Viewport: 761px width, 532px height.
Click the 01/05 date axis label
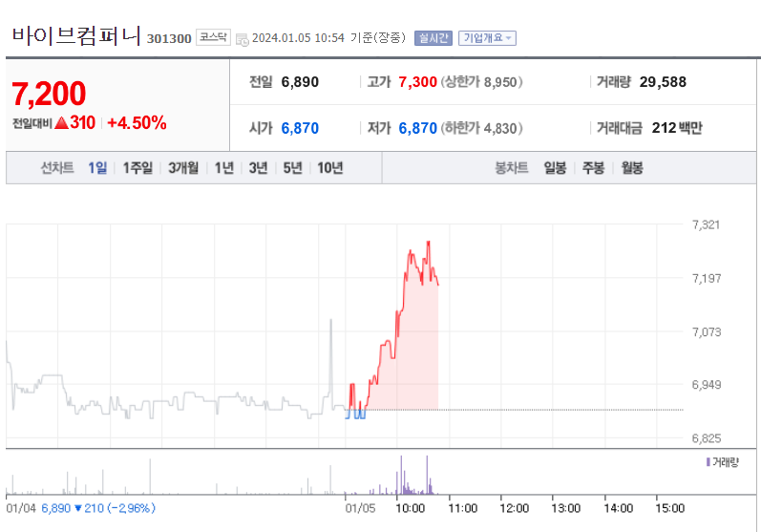[x=360, y=508]
